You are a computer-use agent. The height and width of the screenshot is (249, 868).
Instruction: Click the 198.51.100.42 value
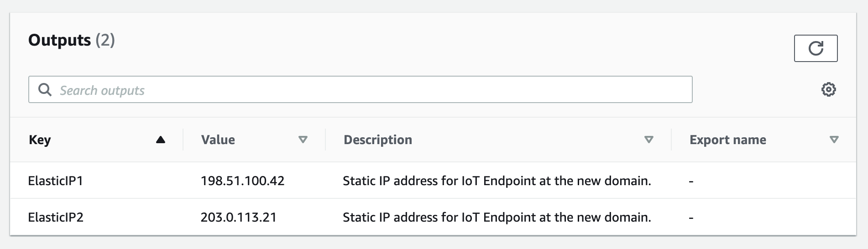pos(242,181)
